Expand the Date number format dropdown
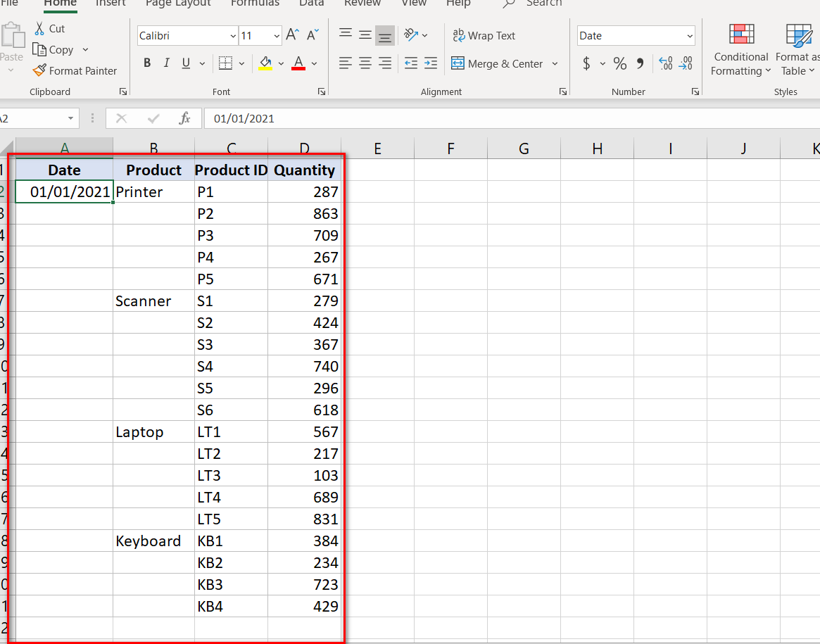 tap(689, 36)
